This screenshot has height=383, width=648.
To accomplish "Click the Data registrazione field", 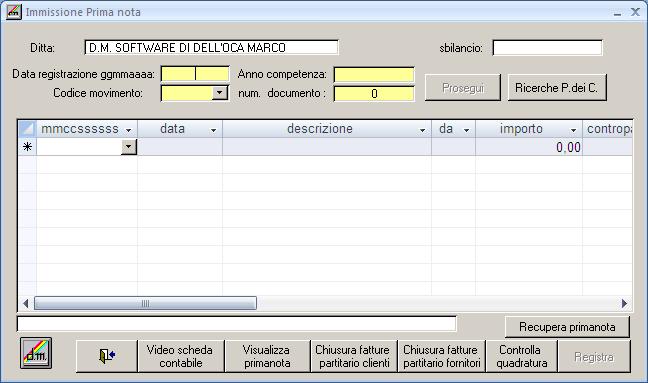I will tap(195, 74).
